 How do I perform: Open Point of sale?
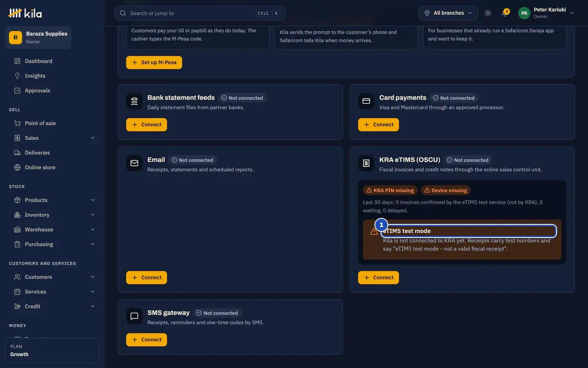[52, 123]
